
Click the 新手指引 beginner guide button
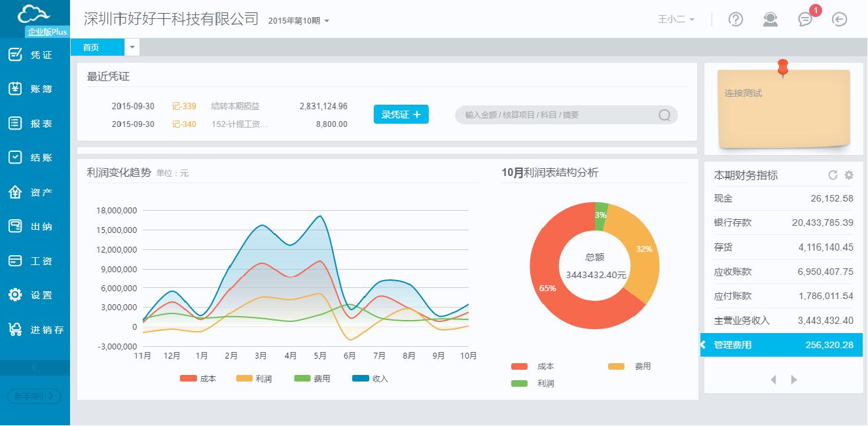34,396
